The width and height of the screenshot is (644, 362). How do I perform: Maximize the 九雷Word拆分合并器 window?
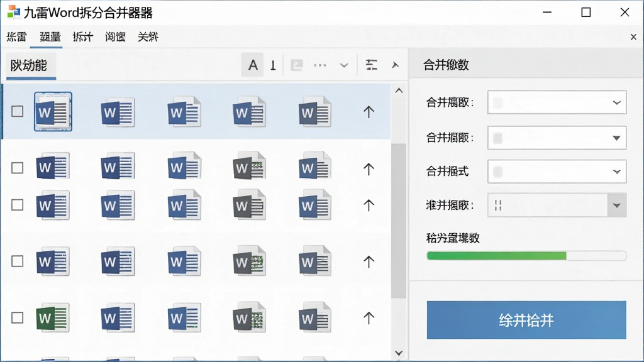[586, 13]
